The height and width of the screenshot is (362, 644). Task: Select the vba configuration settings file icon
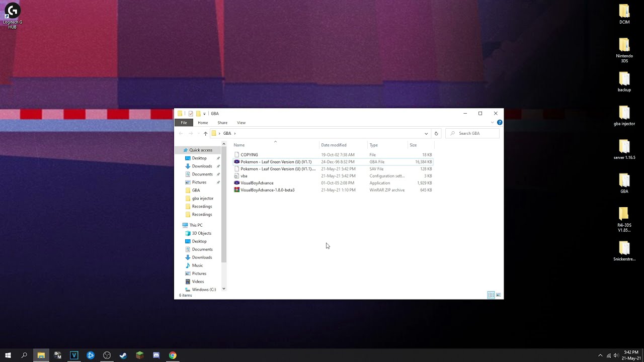point(237,176)
